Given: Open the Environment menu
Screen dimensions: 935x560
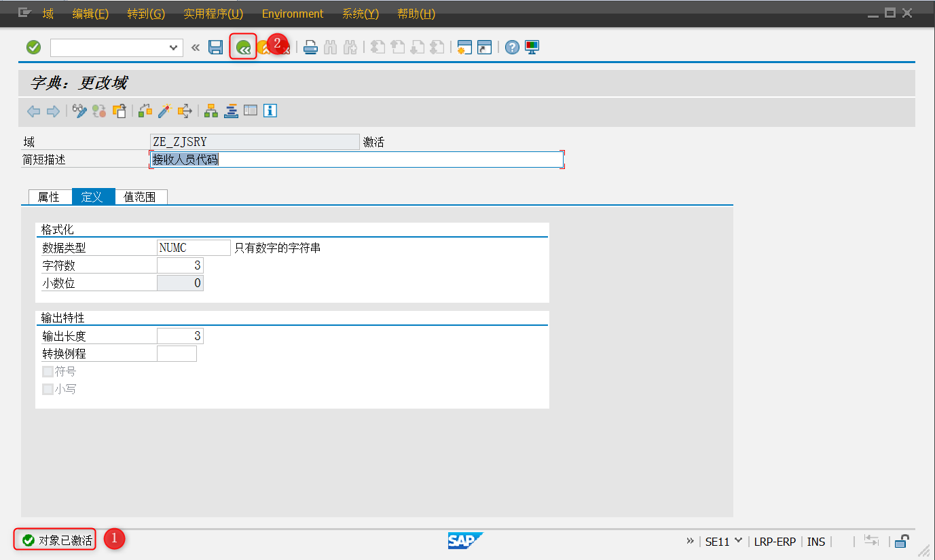Looking at the screenshot, I should [292, 14].
